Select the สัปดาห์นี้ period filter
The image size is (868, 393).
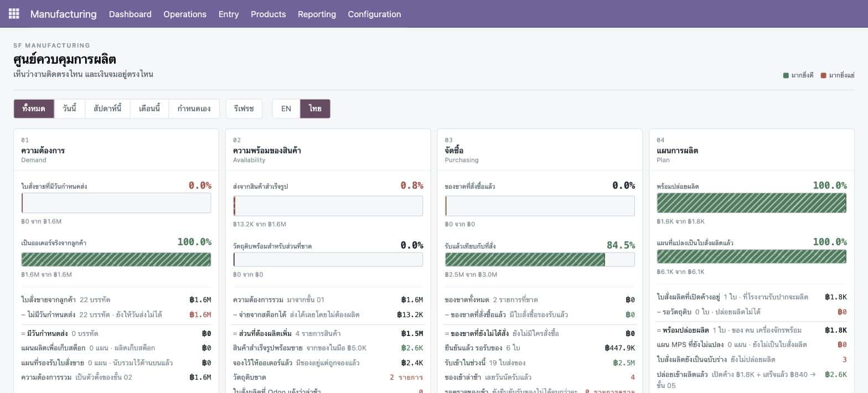[107, 108]
